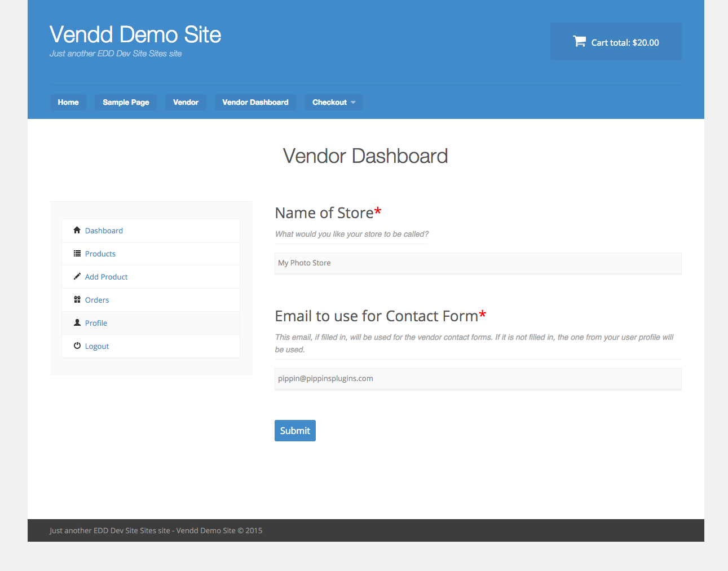Click the gift icon next to Orders
728x571 pixels.
coord(77,299)
